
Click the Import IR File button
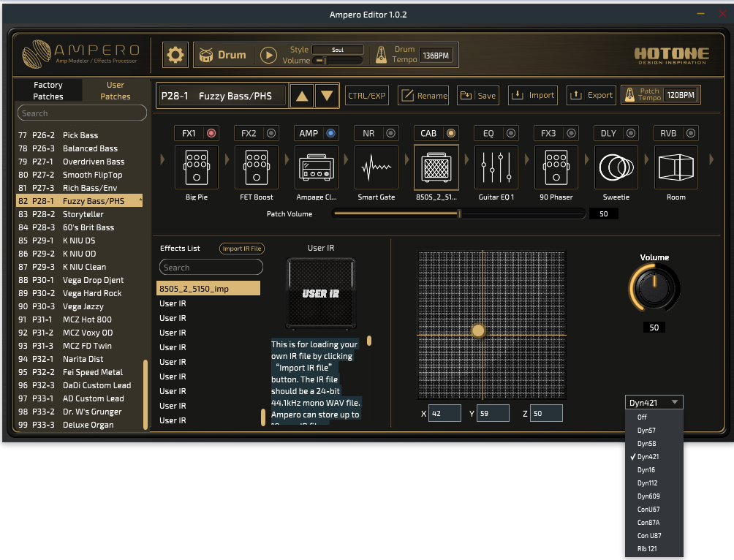(x=242, y=249)
